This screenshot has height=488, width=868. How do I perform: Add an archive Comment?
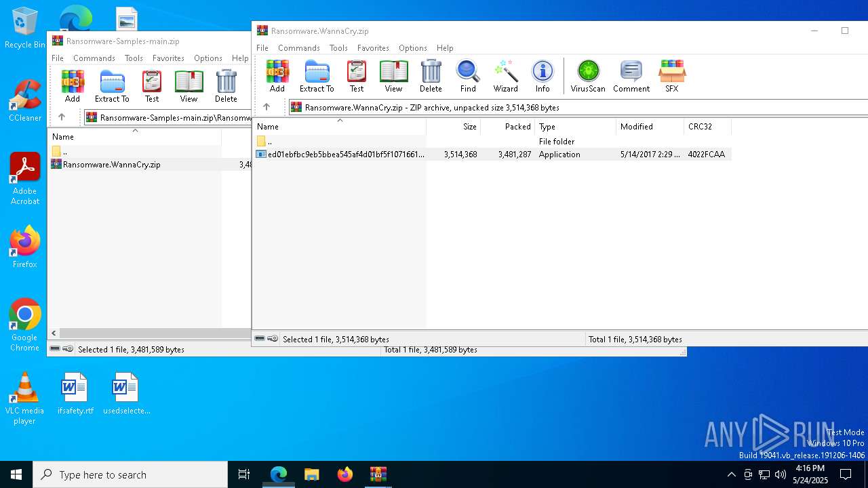[631, 76]
